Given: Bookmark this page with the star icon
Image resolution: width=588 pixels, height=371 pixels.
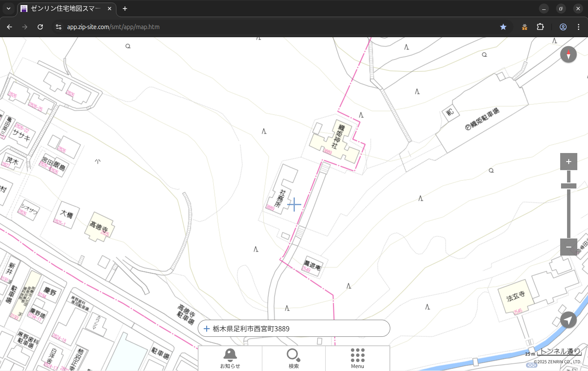Looking at the screenshot, I should [x=503, y=27].
